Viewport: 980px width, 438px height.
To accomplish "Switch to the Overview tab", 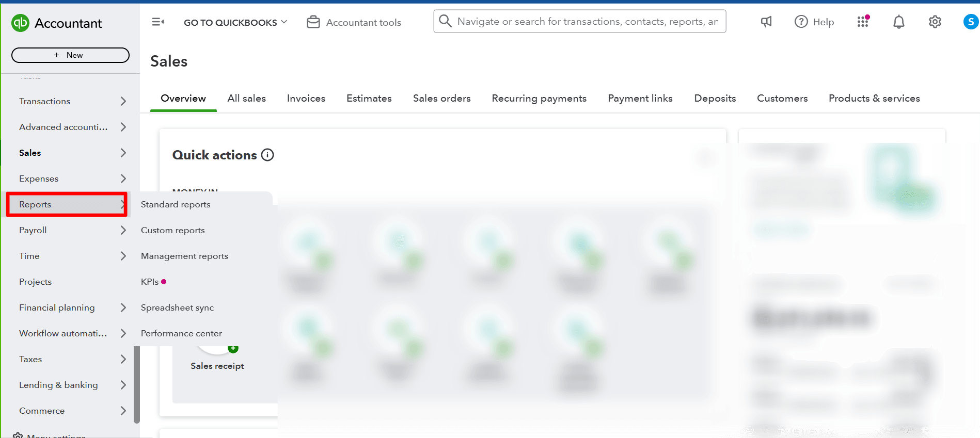I will click(x=183, y=98).
